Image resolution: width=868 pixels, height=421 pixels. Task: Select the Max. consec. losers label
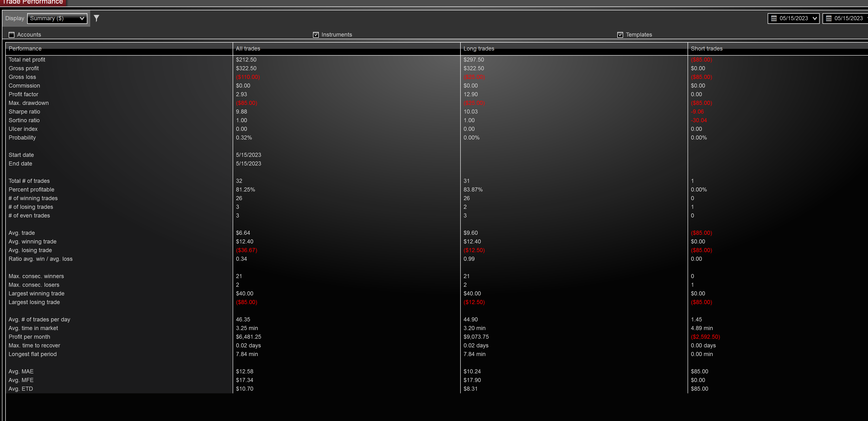tap(34, 285)
